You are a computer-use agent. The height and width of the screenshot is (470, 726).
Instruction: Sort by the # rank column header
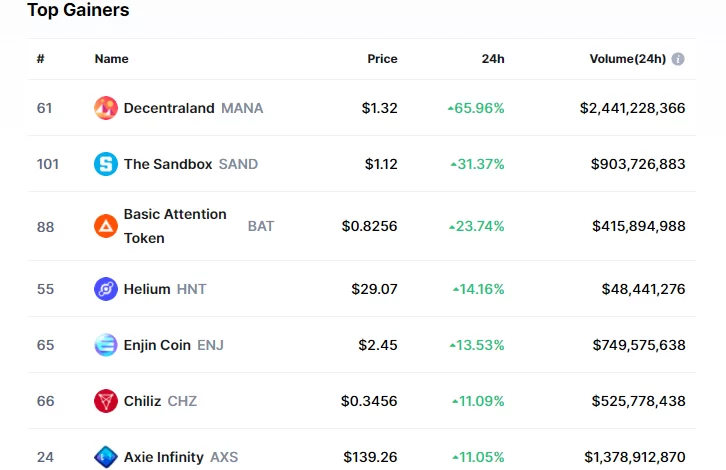click(x=41, y=59)
